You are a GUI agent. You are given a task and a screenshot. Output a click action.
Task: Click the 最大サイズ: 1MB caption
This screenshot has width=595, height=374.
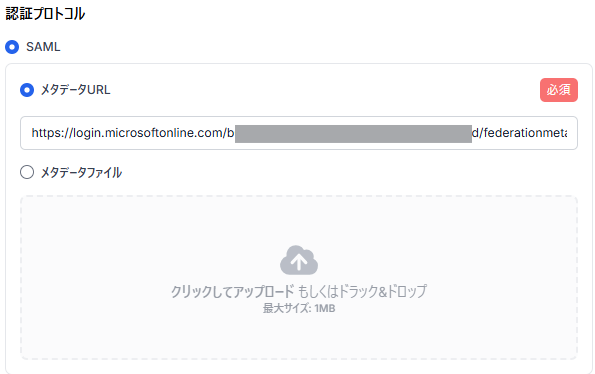299,308
